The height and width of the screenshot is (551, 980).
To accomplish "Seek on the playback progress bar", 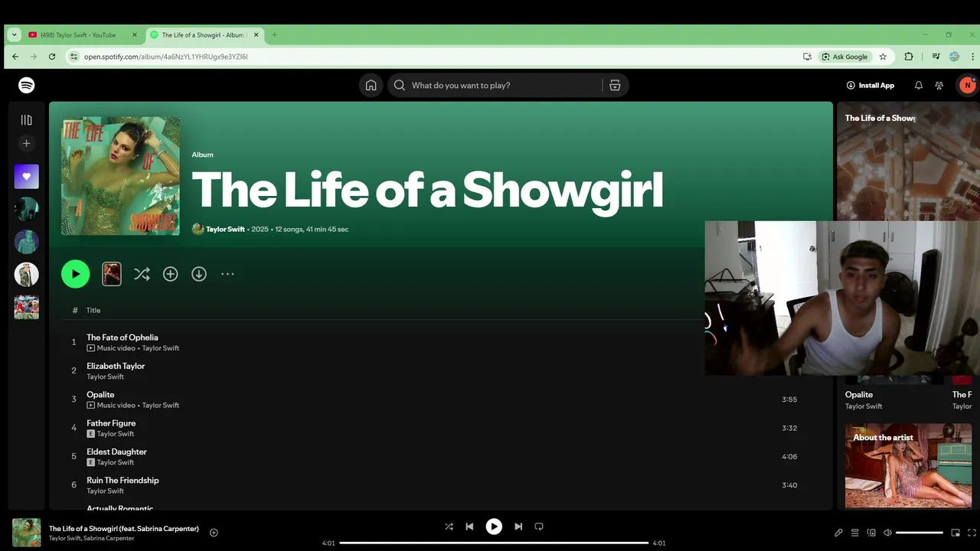I will [494, 543].
